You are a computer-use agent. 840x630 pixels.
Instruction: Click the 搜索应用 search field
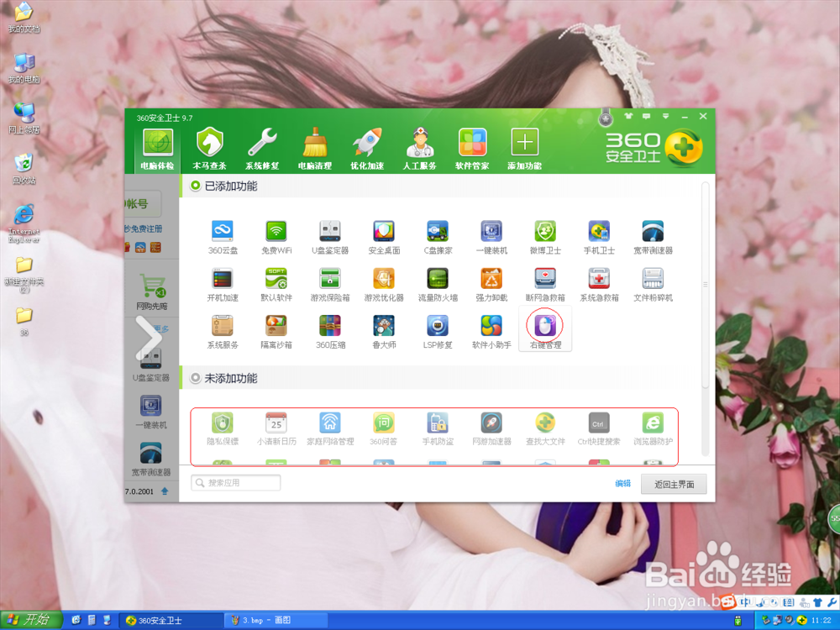click(x=236, y=483)
